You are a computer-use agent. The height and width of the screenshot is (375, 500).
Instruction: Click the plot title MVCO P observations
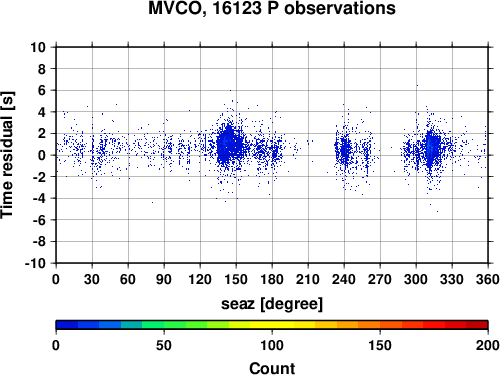click(272, 8)
